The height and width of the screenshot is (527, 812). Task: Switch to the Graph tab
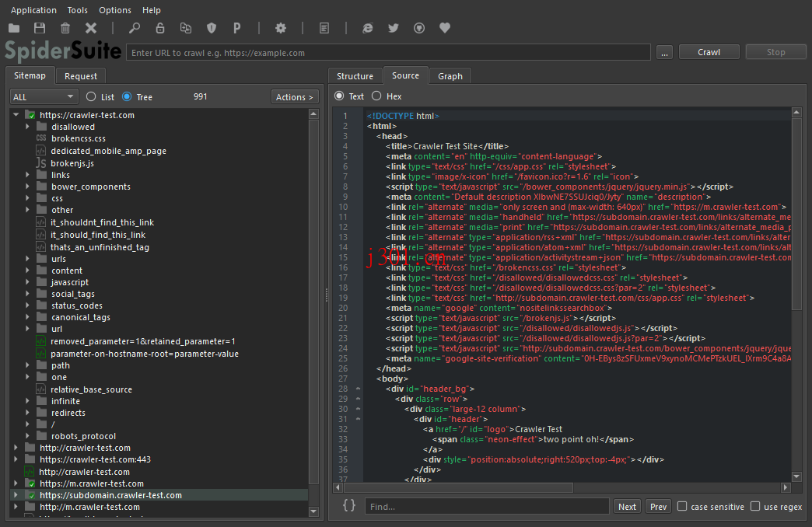point(450,76)
